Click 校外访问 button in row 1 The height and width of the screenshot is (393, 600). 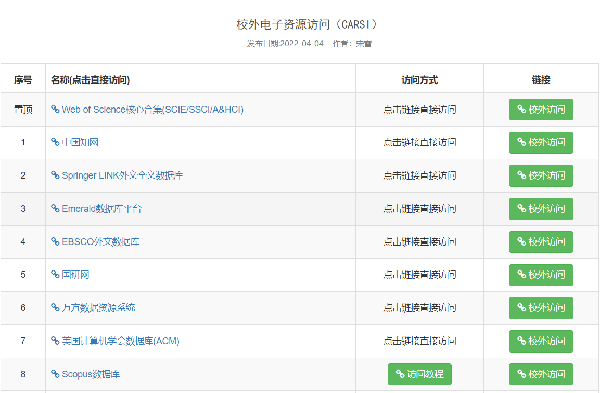point(541,142)
